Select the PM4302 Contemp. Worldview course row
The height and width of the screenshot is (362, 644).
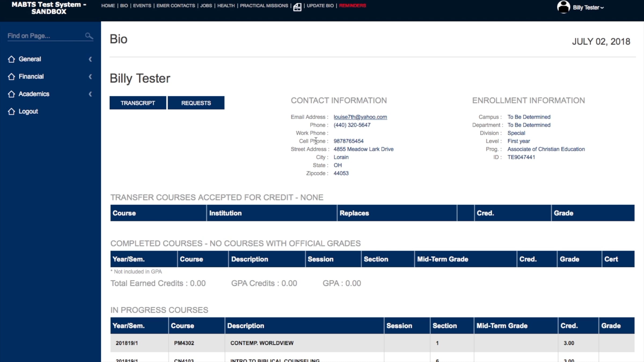pos(262,343)
